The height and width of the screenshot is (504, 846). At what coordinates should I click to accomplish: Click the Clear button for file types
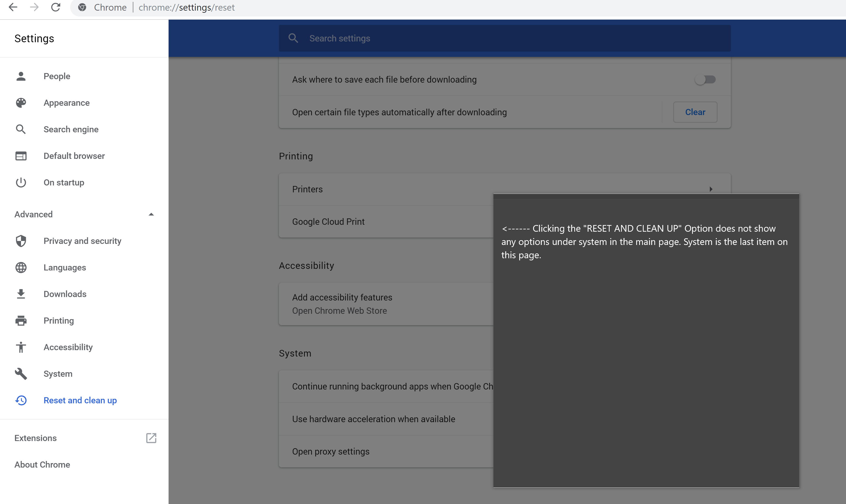pyautogui.click(x=695, y=112)
